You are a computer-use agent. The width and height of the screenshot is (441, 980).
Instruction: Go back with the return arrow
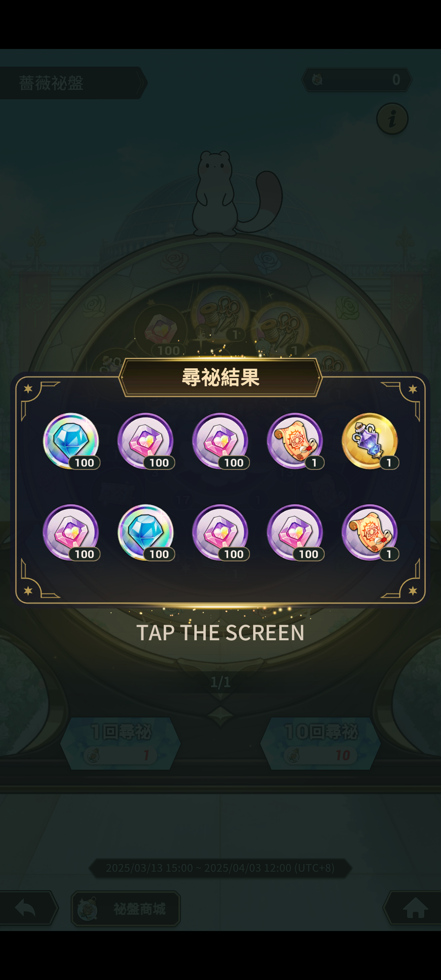point(28,908)
